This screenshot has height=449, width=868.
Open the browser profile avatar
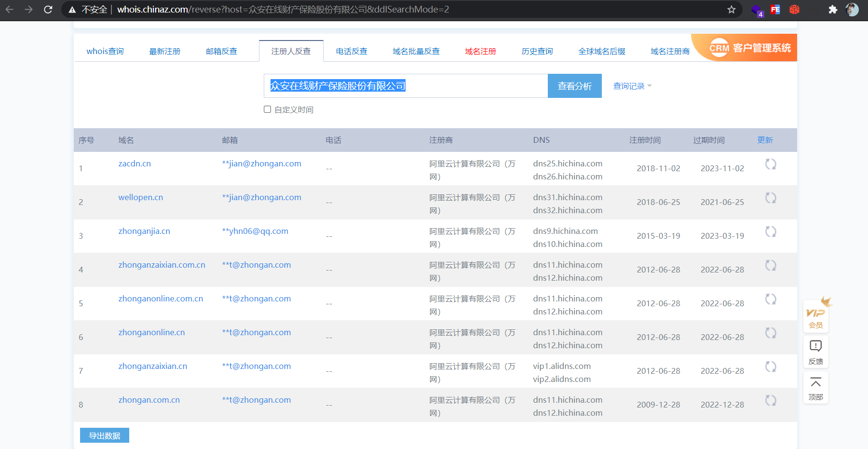(852, 10)
